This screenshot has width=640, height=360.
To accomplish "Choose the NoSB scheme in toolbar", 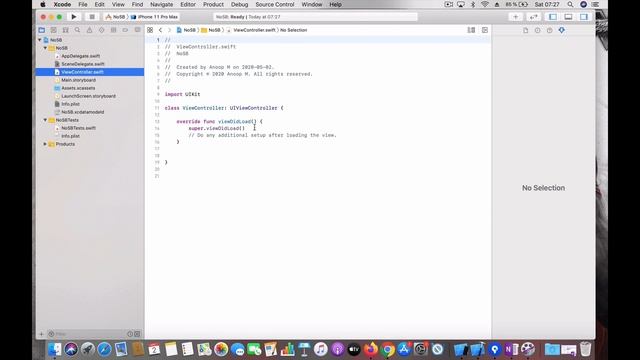I will (115, 17).
